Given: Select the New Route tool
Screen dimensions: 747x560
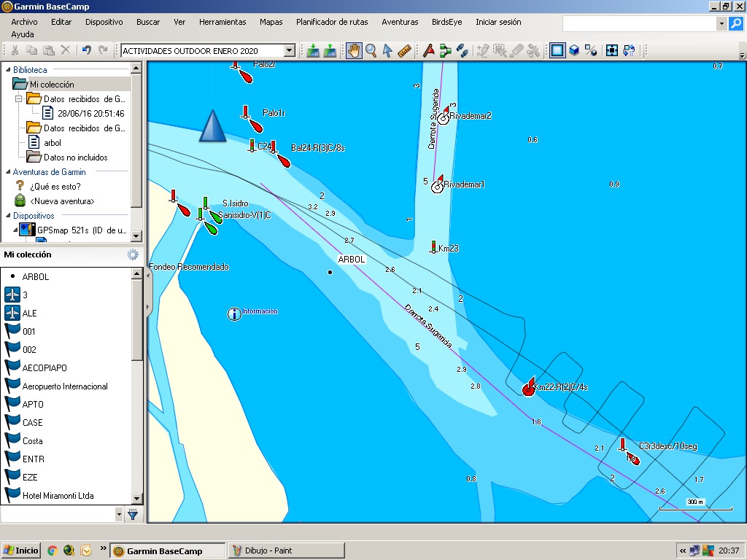Looking at the screenshot, I should click(x=446, y=50).
